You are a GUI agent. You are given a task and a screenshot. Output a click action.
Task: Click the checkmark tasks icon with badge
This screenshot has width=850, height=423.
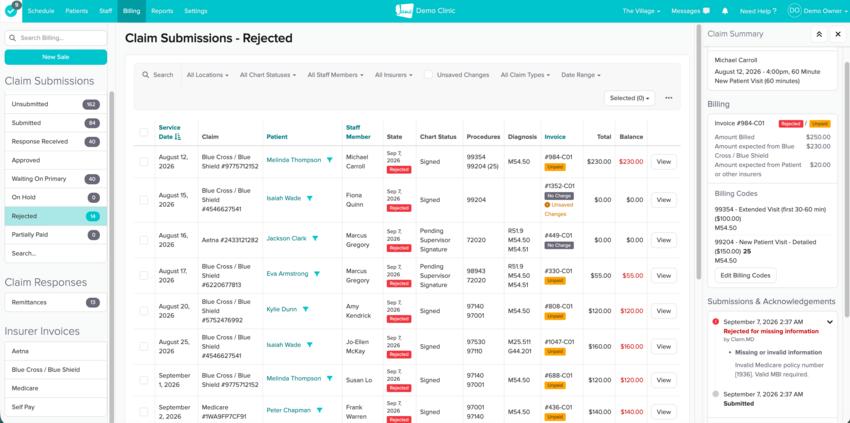tap(11, 10)
